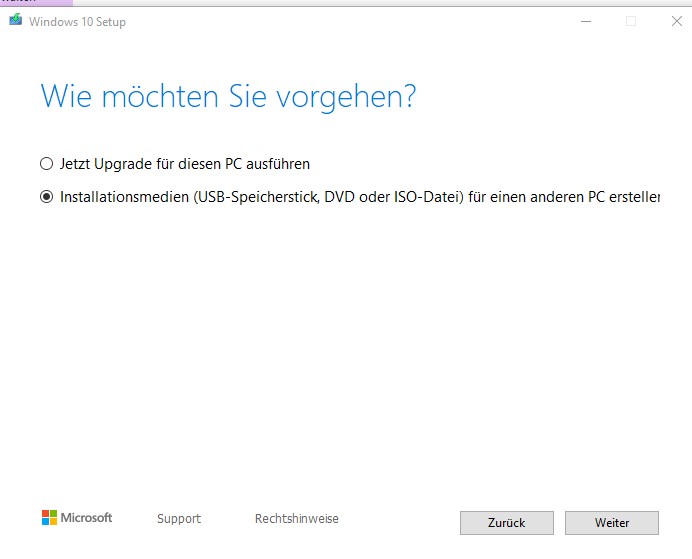Open the Support link

tap(179, 518)
